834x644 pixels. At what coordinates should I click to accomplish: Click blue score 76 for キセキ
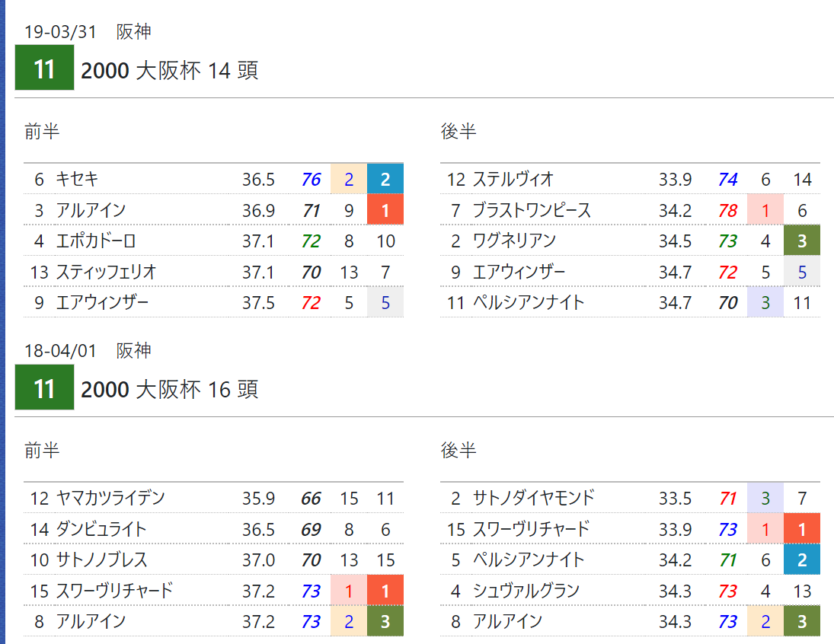pyautogui.click(x=312, y=179)
